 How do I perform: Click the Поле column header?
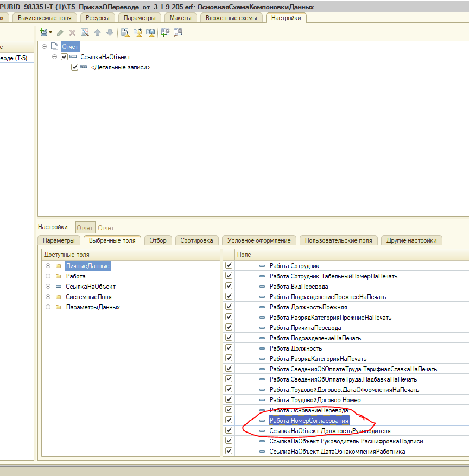coord(352,255)
